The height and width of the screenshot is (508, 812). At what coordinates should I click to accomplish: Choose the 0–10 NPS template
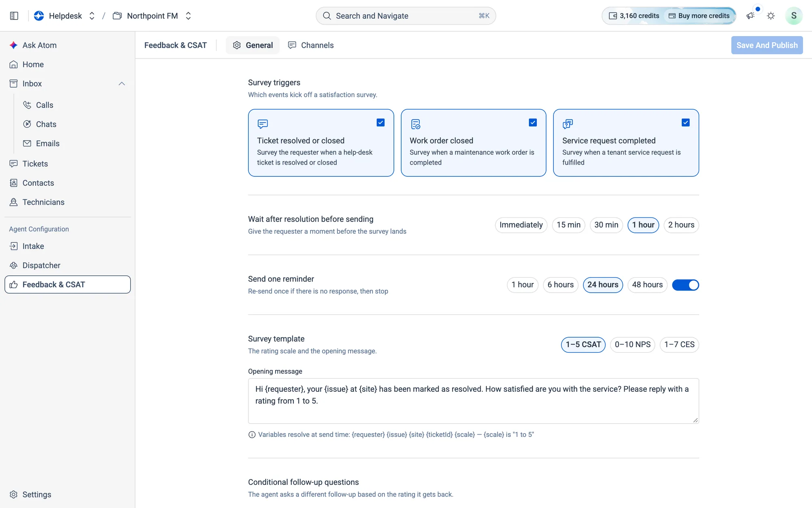[x=632, y=344]
